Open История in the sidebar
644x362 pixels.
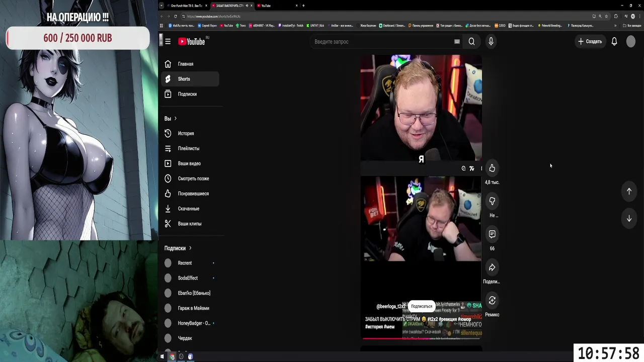coord(190,133)
